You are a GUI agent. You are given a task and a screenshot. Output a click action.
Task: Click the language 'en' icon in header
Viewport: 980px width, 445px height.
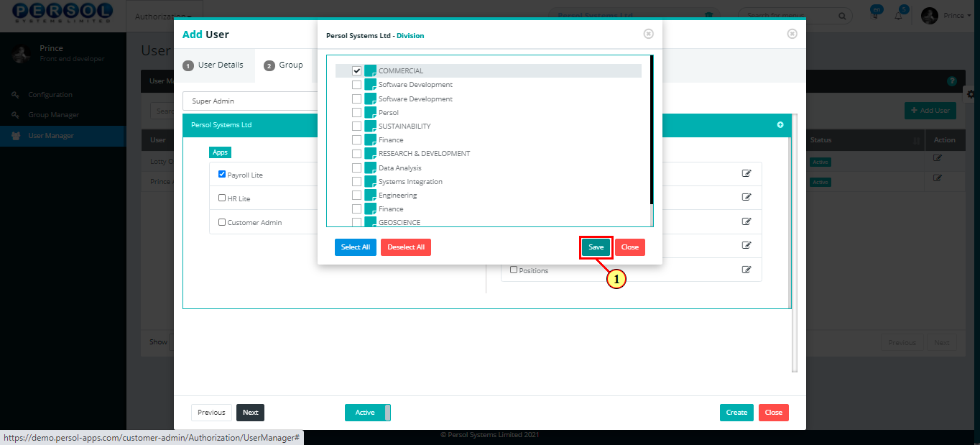[875, 12]
